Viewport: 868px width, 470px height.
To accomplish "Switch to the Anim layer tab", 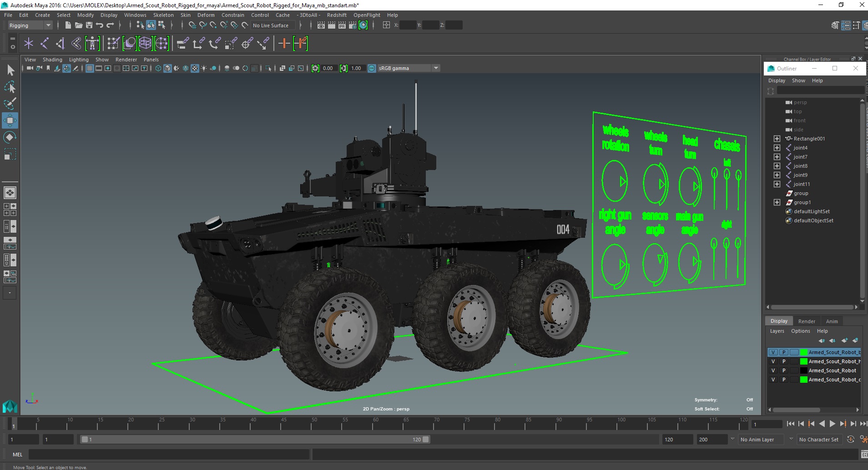I will pos(832,321).
